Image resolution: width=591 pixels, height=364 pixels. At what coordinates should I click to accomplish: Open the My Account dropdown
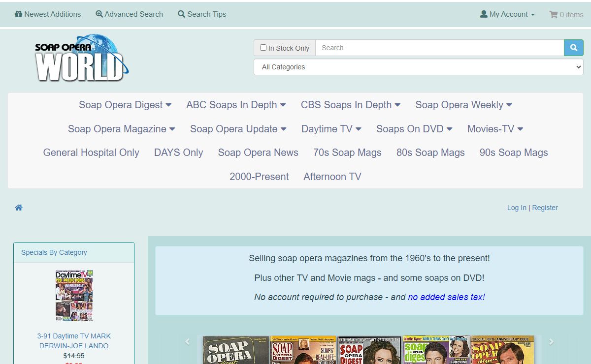pos(507,14)
